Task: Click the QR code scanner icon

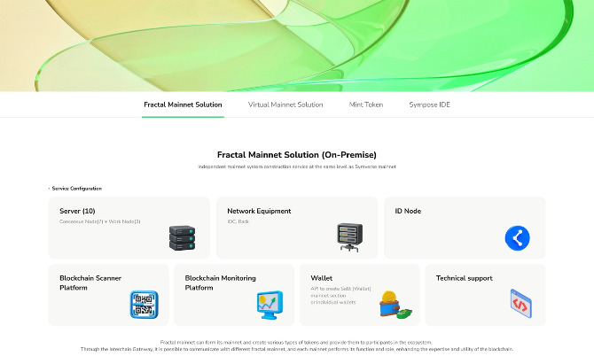Action: [144, 305]
